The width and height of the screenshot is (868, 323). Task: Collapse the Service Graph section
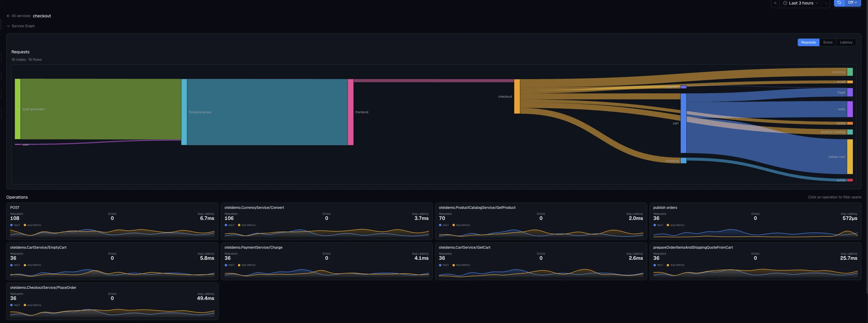[x=21, y=26]
